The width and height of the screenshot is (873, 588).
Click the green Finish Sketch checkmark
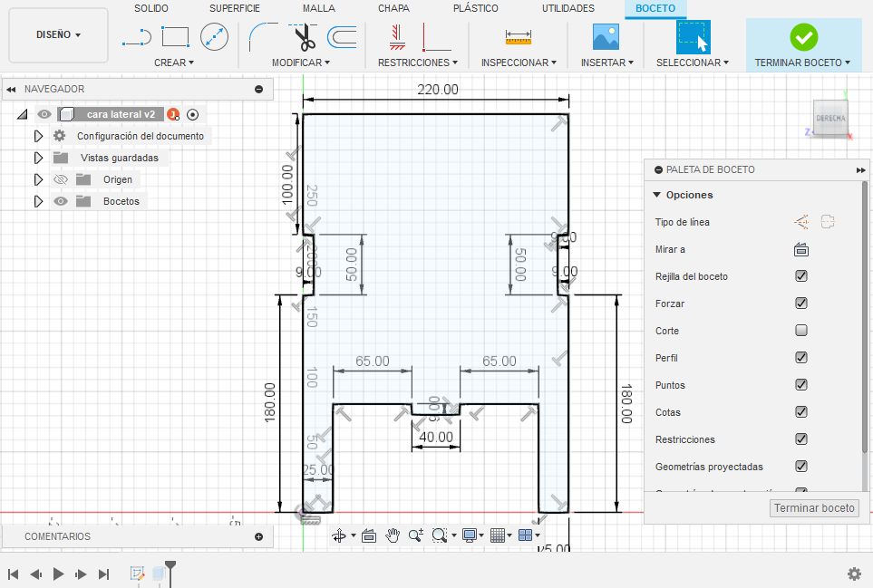coord(804,37)
